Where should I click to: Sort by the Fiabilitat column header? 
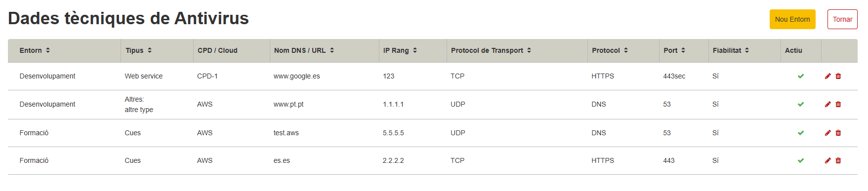point(731,50)
